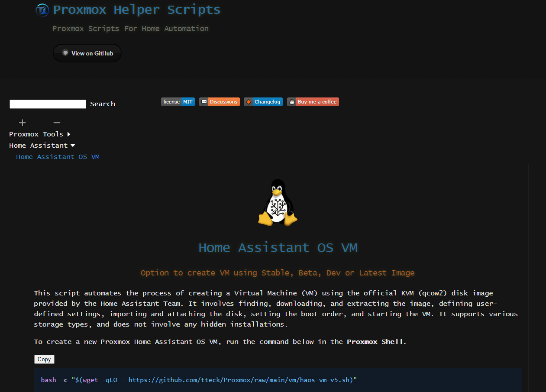This screenshot has width=546, height=392.
Task: Click the Discussions badge speech bubble icon
Action: coord(204,102)
